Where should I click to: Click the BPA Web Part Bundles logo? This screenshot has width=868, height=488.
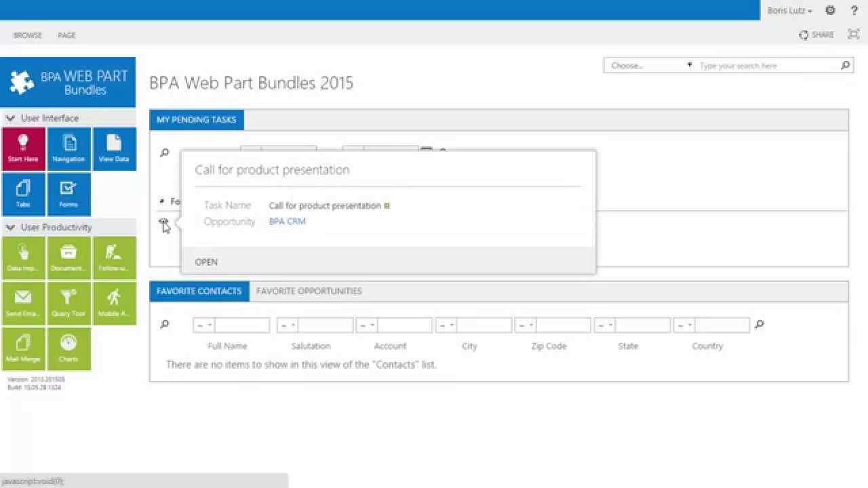(68, 82)
